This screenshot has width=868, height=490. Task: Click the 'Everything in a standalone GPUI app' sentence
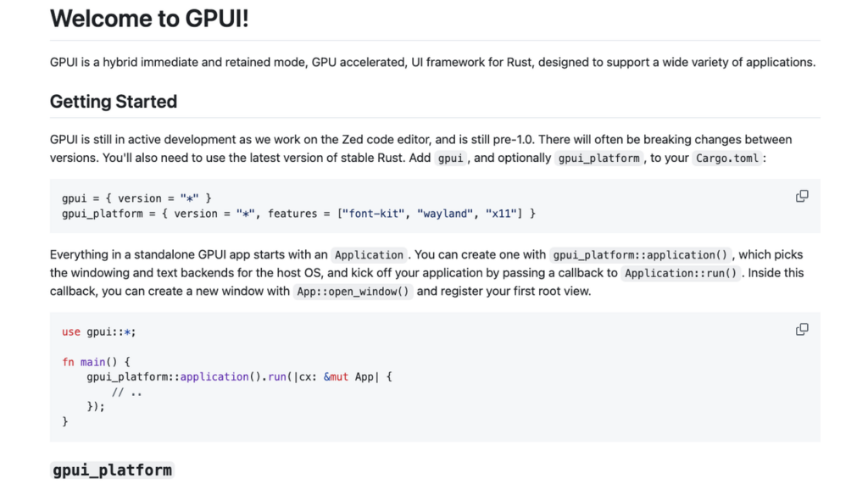tap(229, 255)
